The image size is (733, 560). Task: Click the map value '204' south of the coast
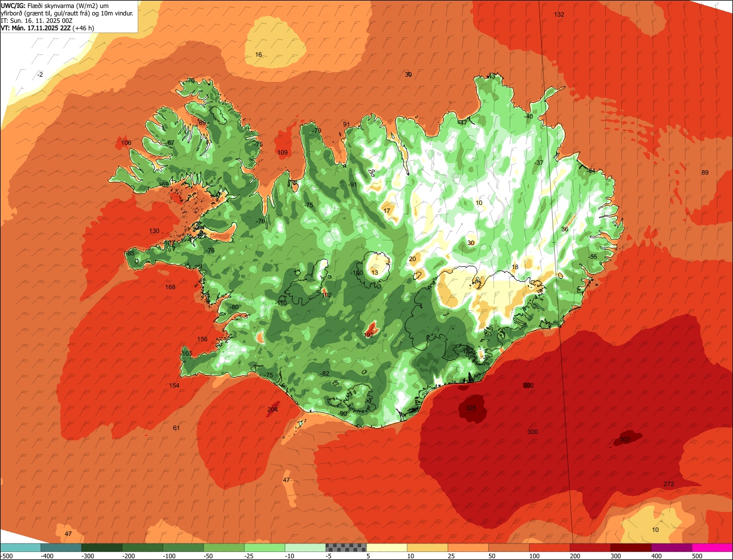pyautogui.click(x=273, y=409)
